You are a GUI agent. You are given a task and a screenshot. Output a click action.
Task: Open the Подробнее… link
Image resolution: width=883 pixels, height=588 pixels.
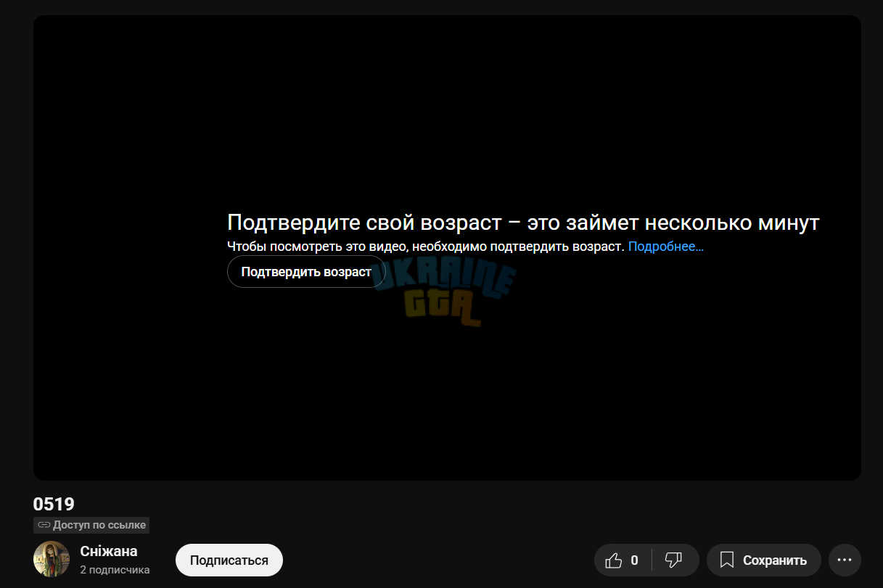coord(665,247)
